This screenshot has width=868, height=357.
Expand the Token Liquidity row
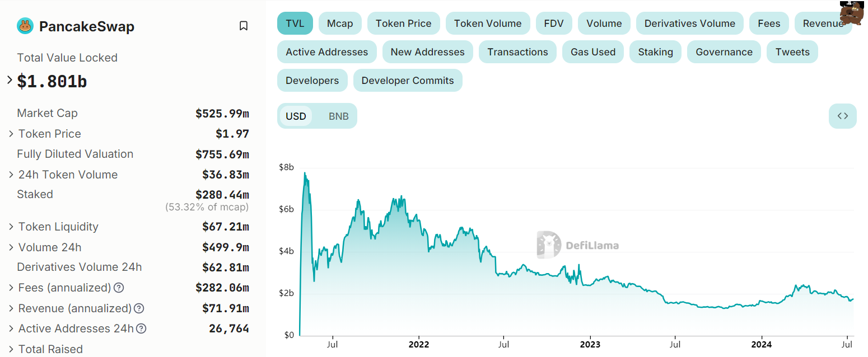(x=11, y=227)
